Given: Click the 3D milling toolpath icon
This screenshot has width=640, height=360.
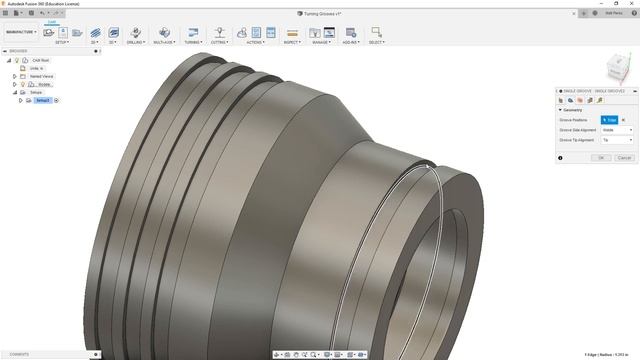Looking at the screenshot, I should point(113,32).
